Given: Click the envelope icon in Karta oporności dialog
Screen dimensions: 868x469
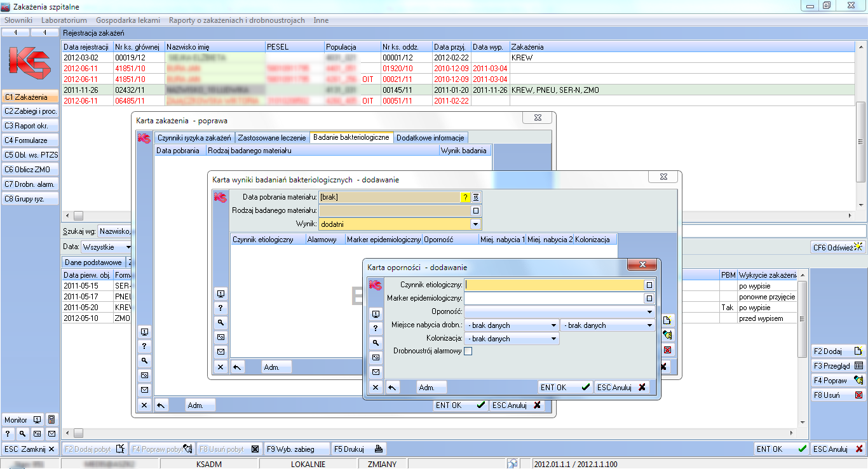Looking at the screenshot, I should (376, 372).
